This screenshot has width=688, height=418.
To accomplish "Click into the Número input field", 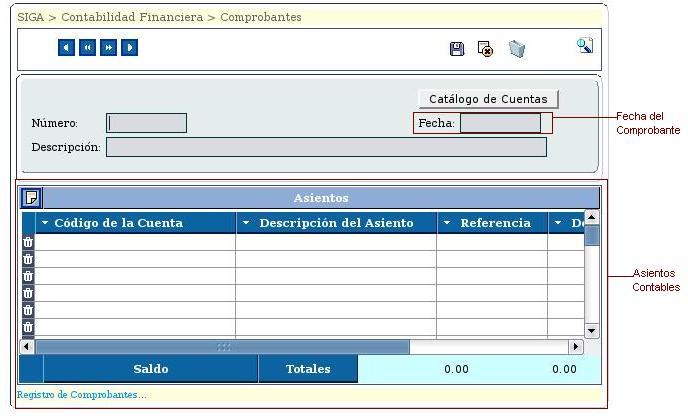I will pyautogui.click(x=147, y=123).
